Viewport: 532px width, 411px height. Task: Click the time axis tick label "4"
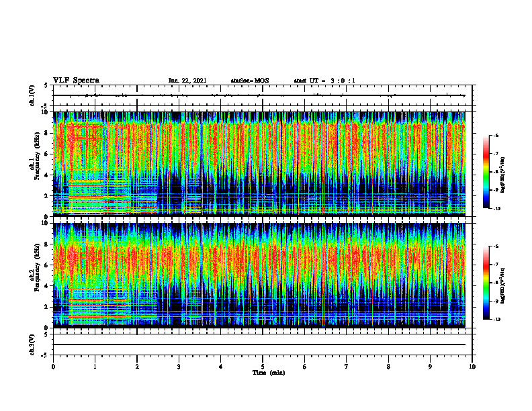[x=220, y=367]
